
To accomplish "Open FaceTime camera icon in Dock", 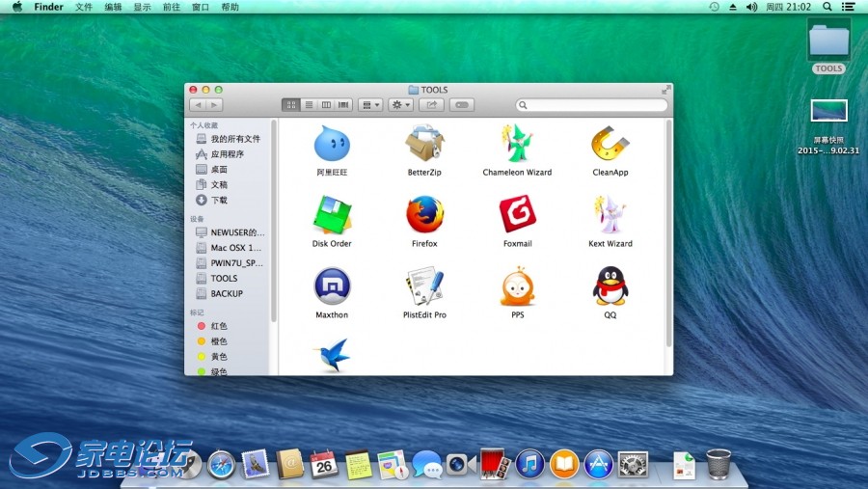I will point(461,464).
